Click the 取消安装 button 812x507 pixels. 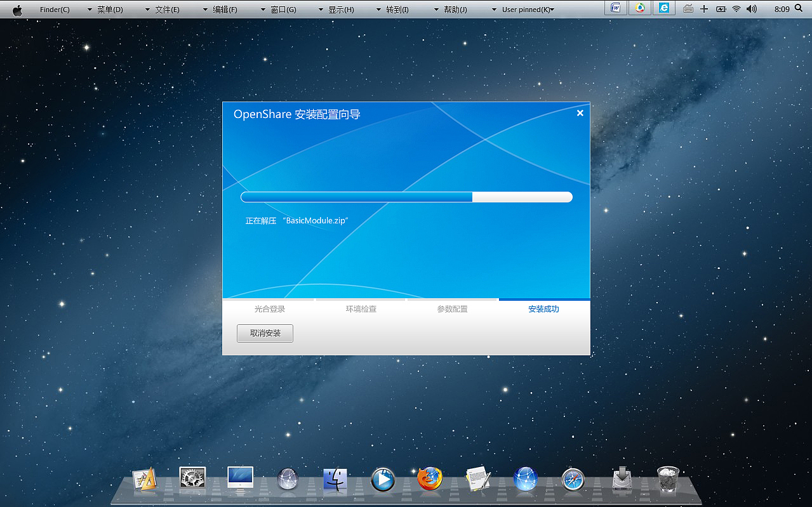click(x=265, y=333)
